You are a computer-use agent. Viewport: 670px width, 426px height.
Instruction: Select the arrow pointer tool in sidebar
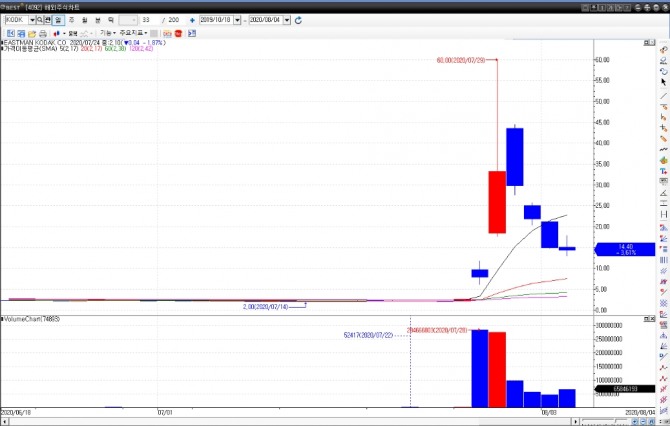pos(663,82)
